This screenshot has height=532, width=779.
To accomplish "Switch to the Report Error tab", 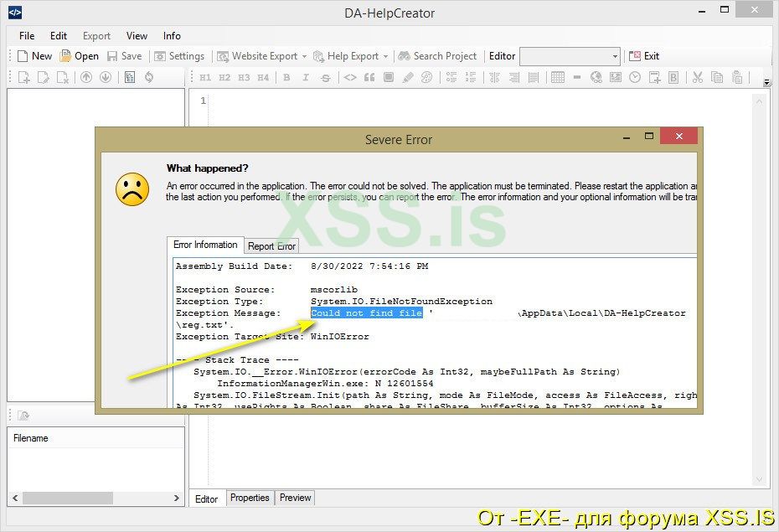I will point(271,245).
